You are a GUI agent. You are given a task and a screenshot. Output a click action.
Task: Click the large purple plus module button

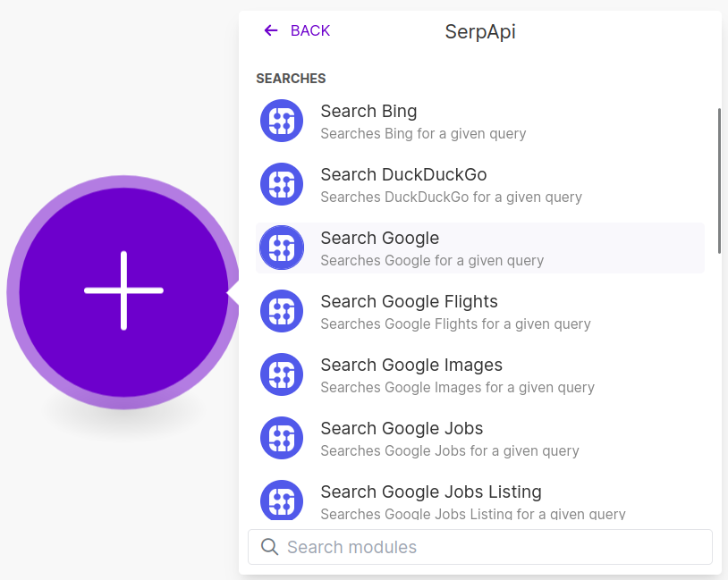[x=123, y=292]
